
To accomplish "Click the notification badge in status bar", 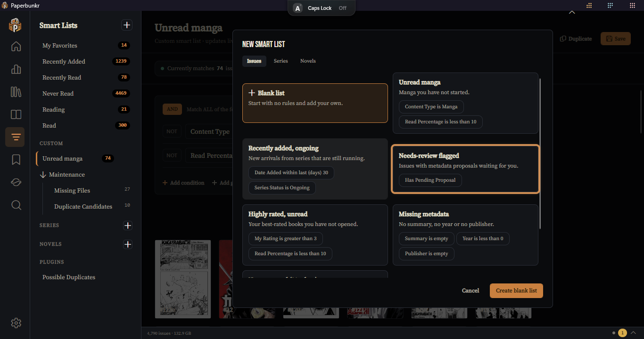I will tap(622, 333).
